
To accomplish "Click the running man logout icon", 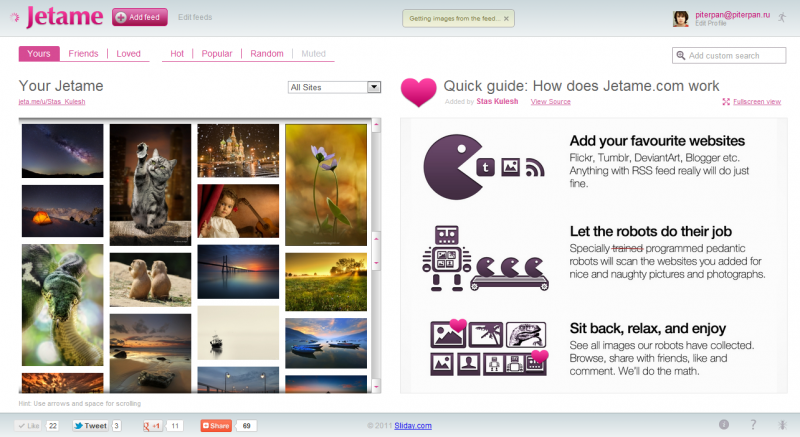I will pos(782,17).
